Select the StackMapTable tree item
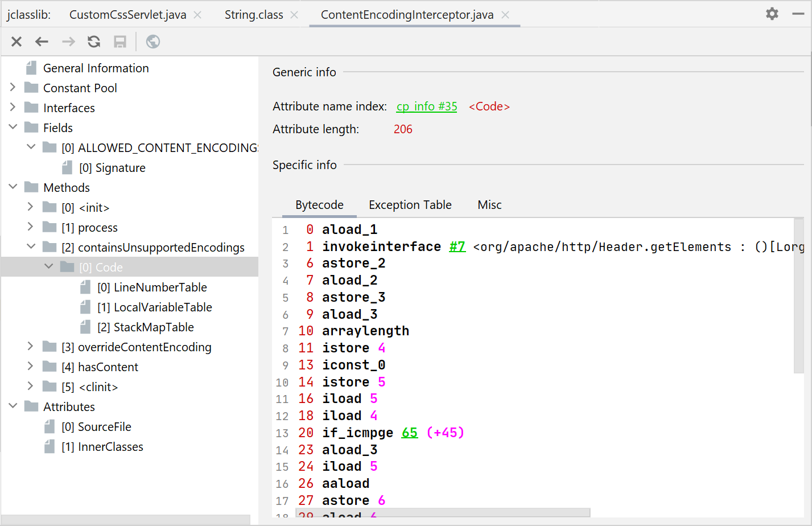 coord(154,327)
